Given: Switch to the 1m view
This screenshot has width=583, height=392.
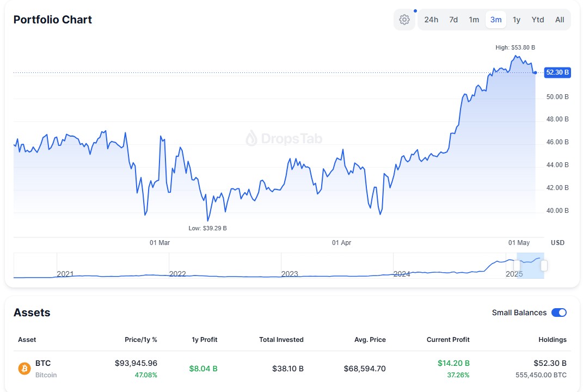Looking at the screenshot, I should click(473, 19).
